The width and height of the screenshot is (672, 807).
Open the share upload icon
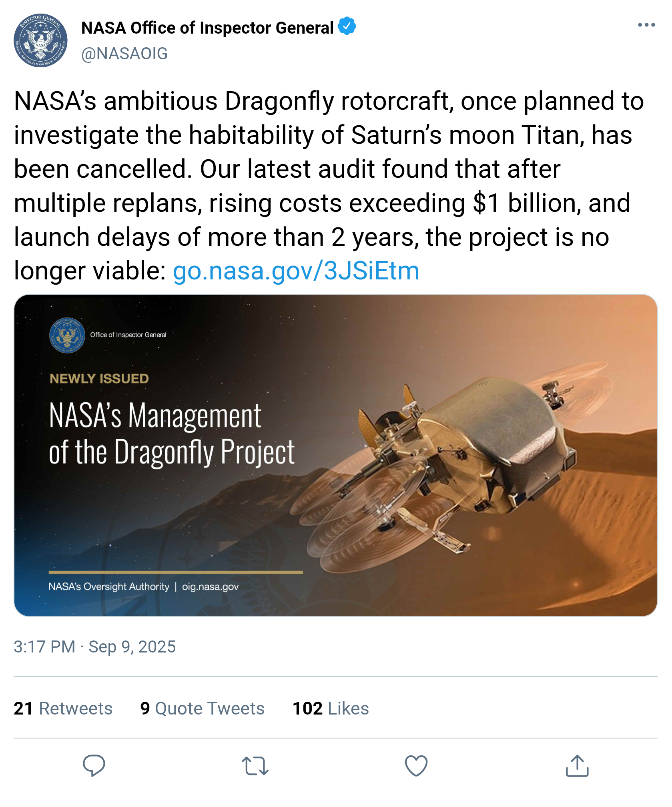tap(577, 765)
